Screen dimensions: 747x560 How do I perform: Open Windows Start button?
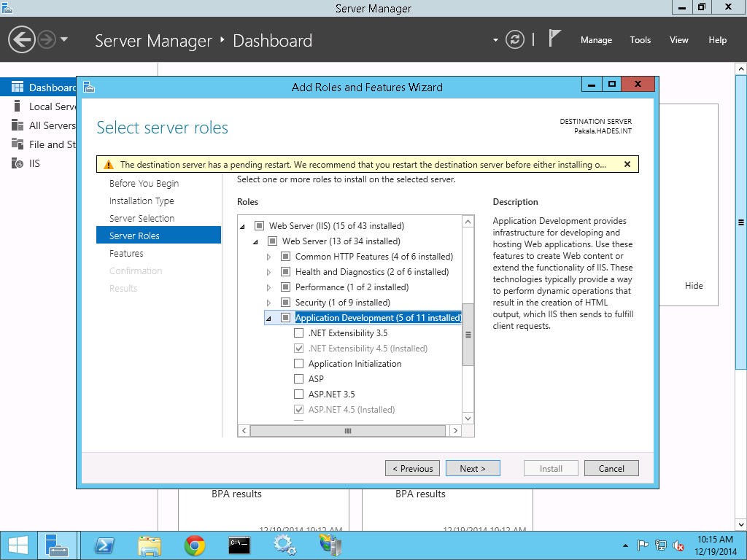(x=18, y=545)
